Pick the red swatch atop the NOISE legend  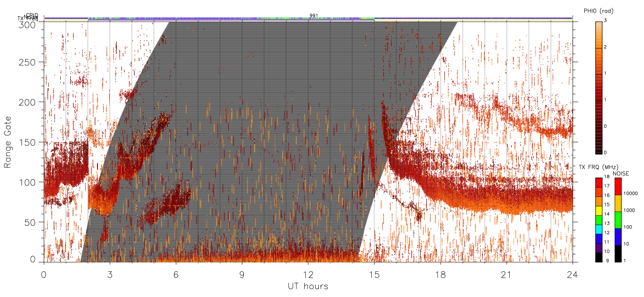click(x=618, y=186)
